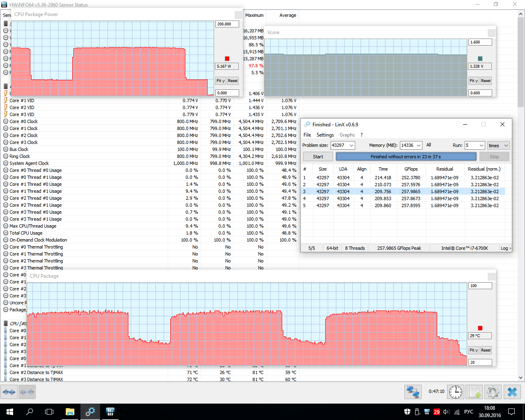Click Reset in the CPU Package temperature graph
525x420 pixels.
pos(486,350)
